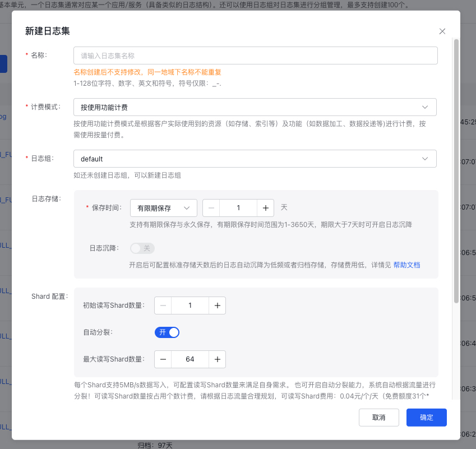Open the 日志组 dropdown showing default
This screenshot has width=476, height=449.
(x=255, y=159)
